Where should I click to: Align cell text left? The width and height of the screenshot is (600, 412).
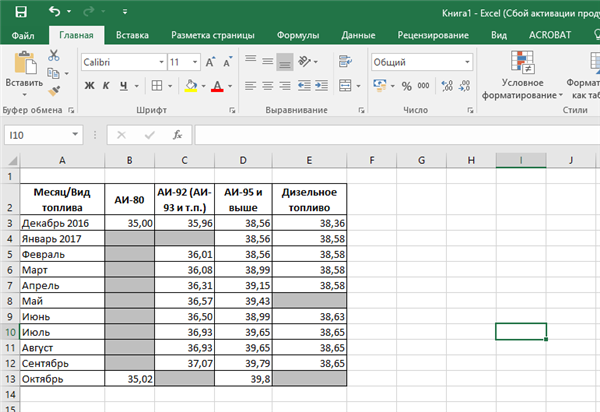[251, 86]
